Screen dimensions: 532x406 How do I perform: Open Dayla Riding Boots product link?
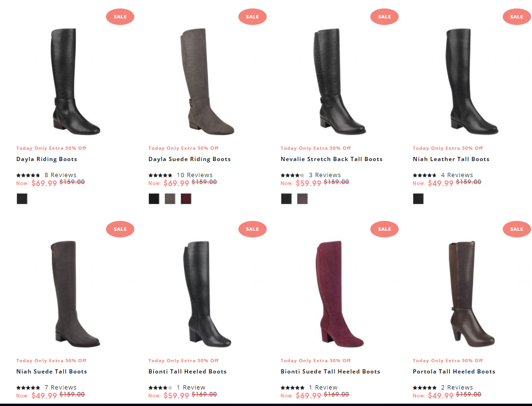[47, 159]
